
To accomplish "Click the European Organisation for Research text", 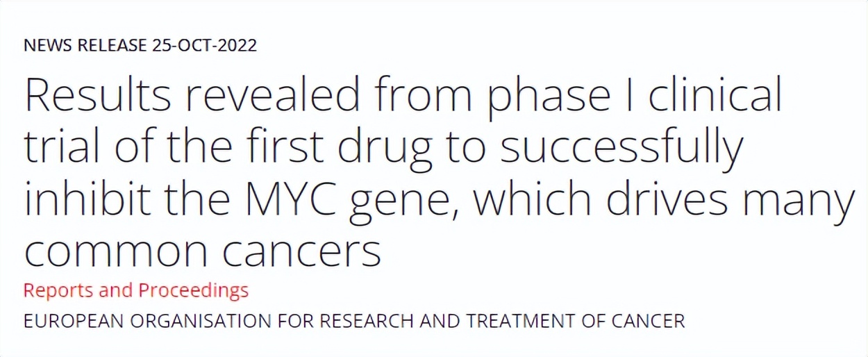I will tap(354, 322).
